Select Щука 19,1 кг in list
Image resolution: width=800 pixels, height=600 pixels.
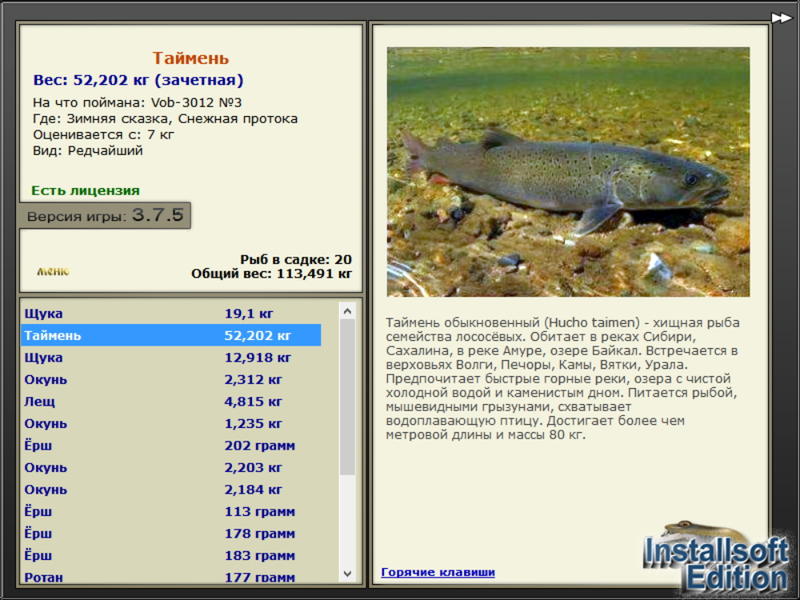pyautogui.click(x=171, y=313)
